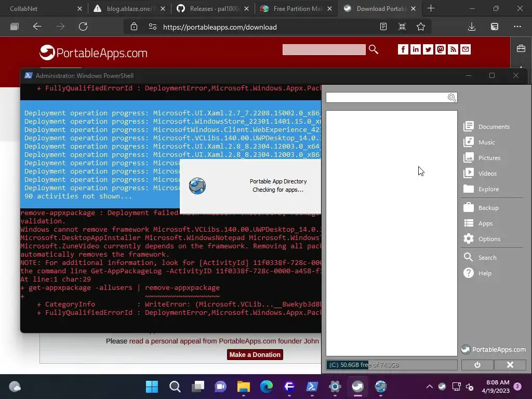Open Options in PortableApps menu
Viewport: 532px width, 399px height.
pos(482,239)
